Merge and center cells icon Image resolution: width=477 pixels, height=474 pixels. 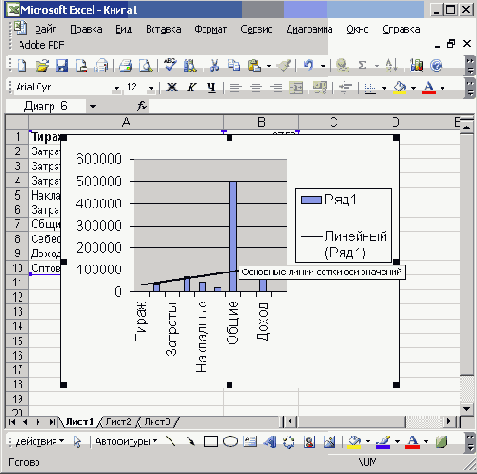(296, 88)
